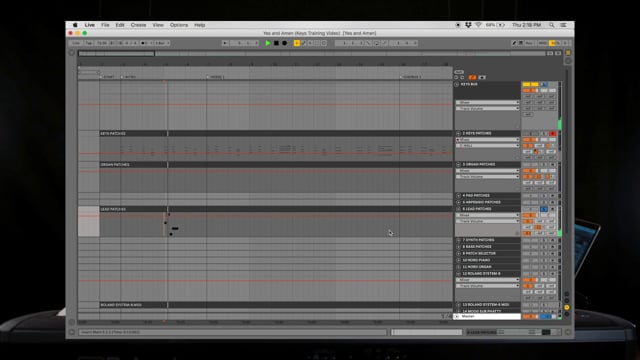Unsolo the blue LEAD PATCHES solo button
Screen dimensions: 640x360
click(x=544, y=209)
